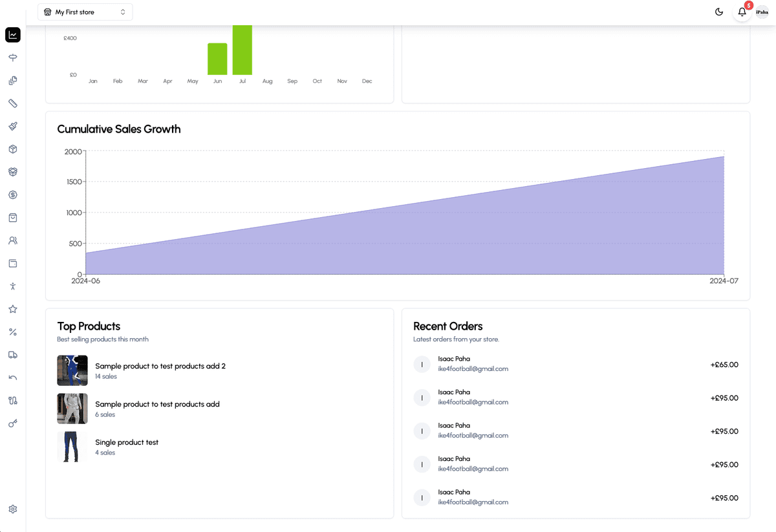
Task: Open the delivery truck shipping icon
Action: tap(13, 355)
